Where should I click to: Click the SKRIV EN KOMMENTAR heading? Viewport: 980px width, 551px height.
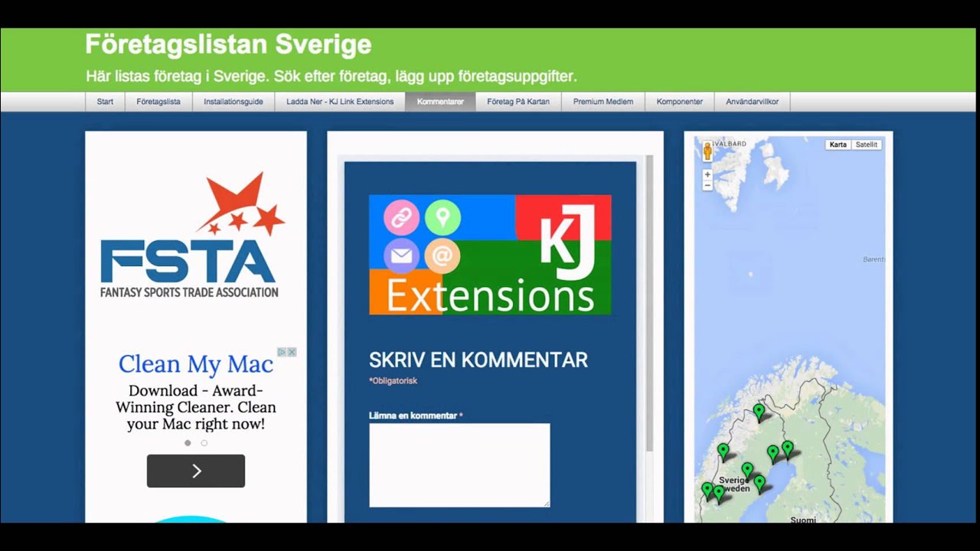(479, 360)
